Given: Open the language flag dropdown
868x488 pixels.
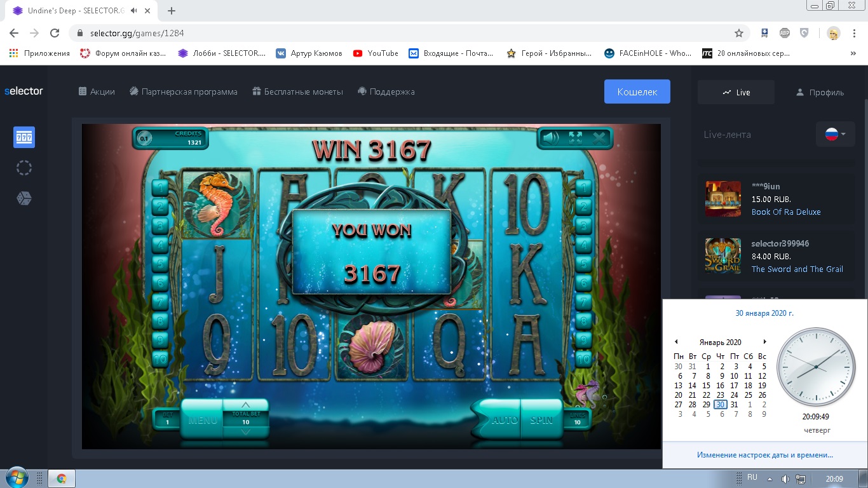Looking at the screenshot, I should [x=835, y=134].
